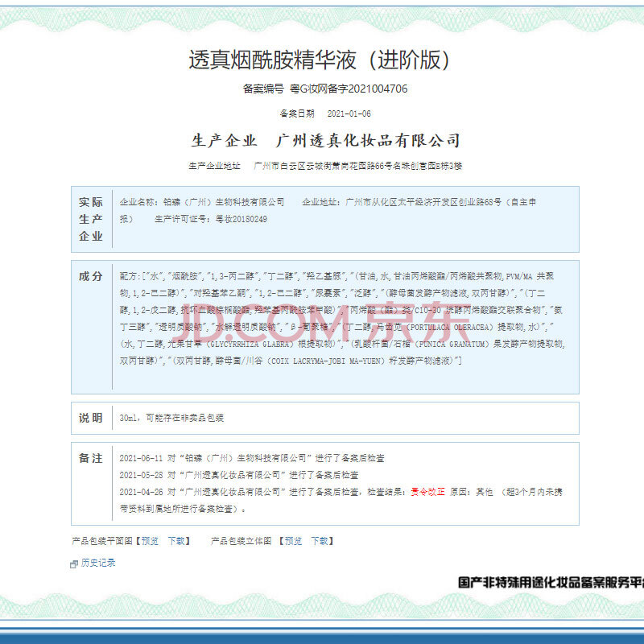
Task: Click the red 责令改正 text
Action: (427, 489)
